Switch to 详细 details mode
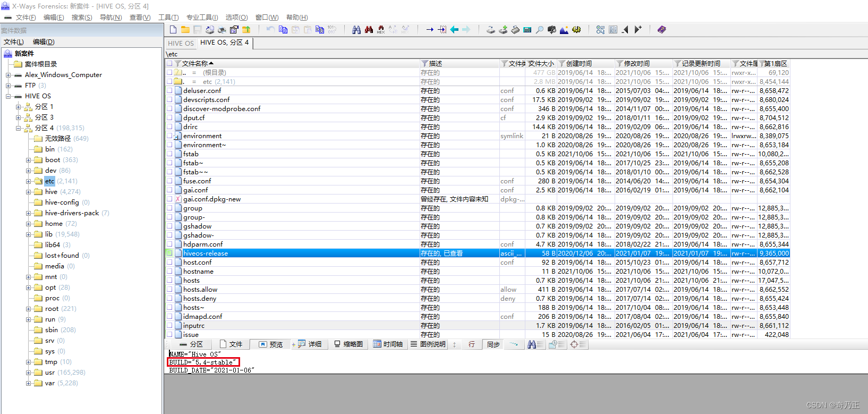Image resolution: width=868 pixels, height=414 pixels. pos(310,344)
